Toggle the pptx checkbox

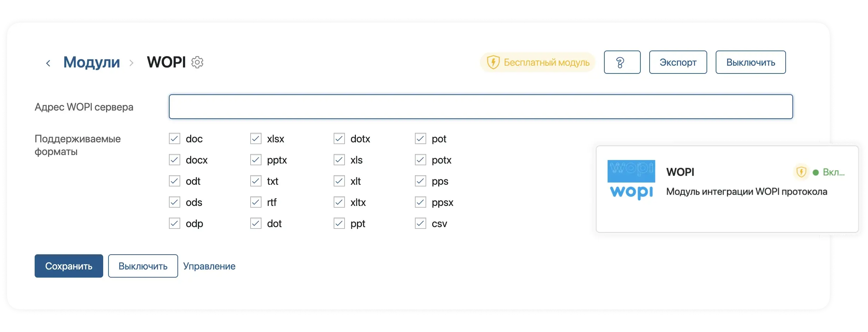[x=256, y=160]
